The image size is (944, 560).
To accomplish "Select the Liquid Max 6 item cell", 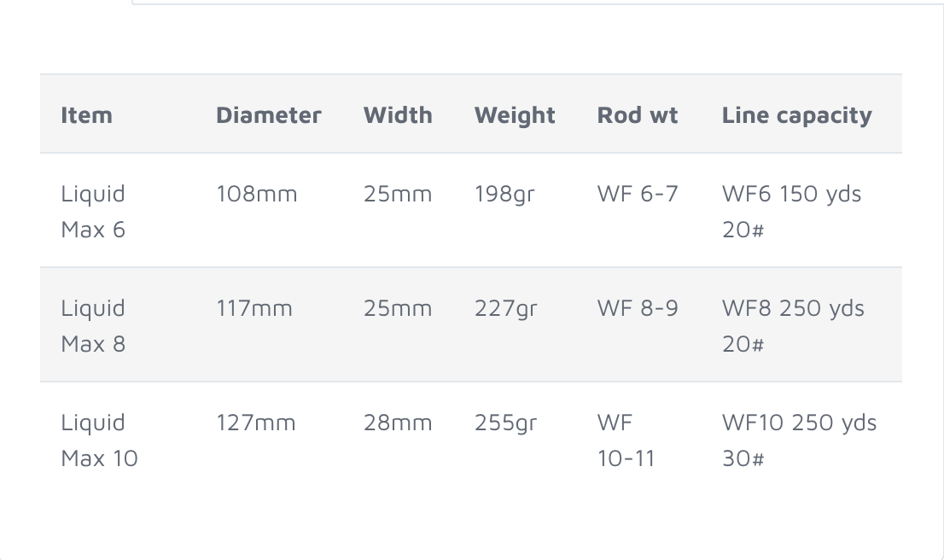I will pyautogui.click(x=93, y=212).
